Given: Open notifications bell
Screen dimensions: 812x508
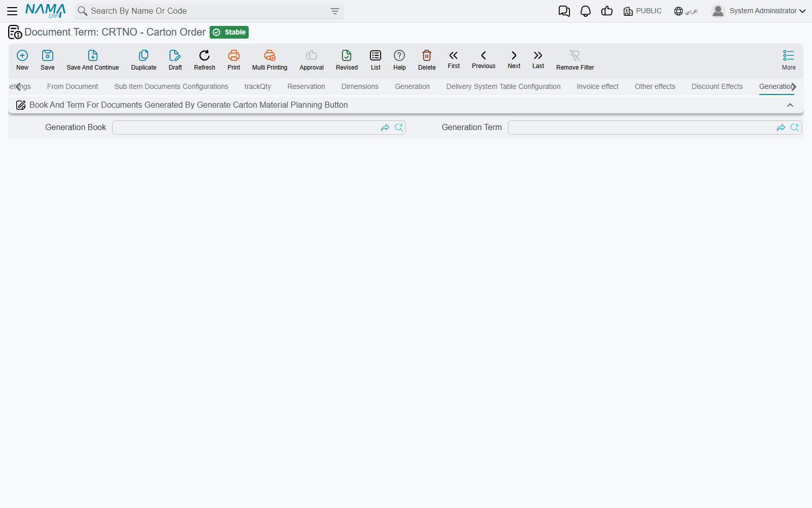Looking at the screenshot, I should pos(586,11).
